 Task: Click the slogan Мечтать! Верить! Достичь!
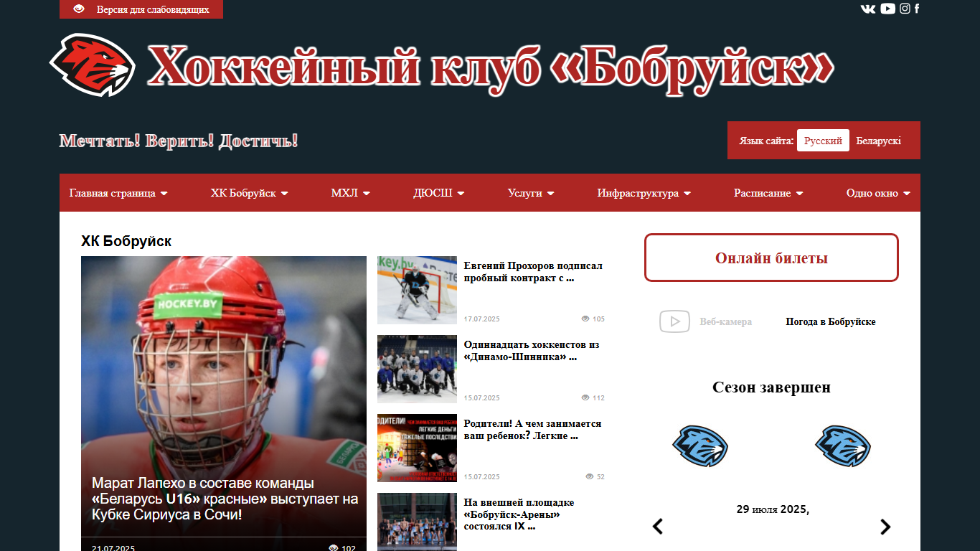pyautogui.click(x=179, y=141)
